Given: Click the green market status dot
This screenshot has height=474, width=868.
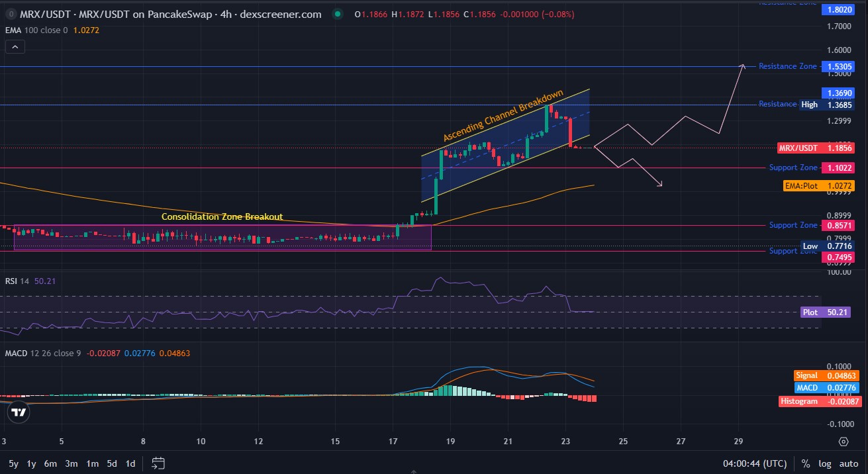Looking at the screenshot, I should click(x=338, y=14).
